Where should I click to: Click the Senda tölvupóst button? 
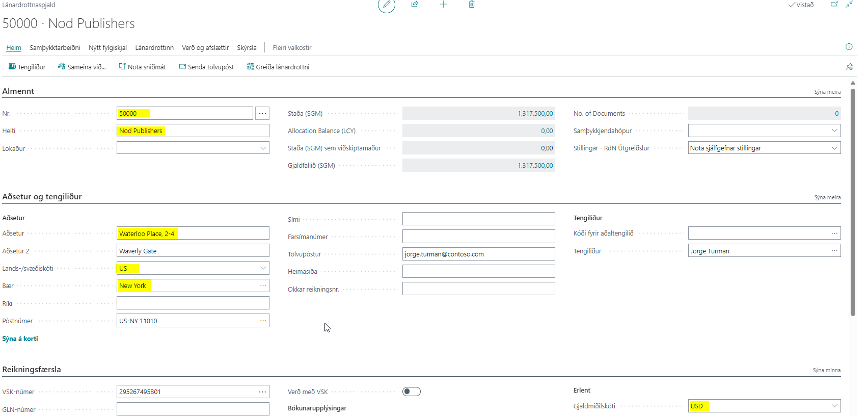pyautogui.click(x=206, y=67)
